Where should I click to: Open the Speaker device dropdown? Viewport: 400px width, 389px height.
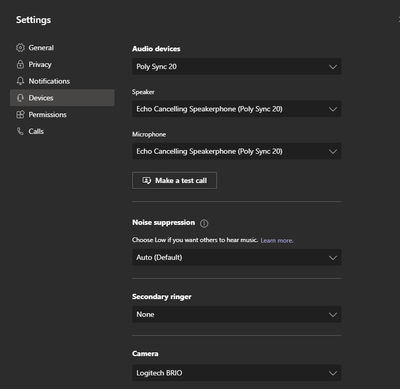coord(237,109)
